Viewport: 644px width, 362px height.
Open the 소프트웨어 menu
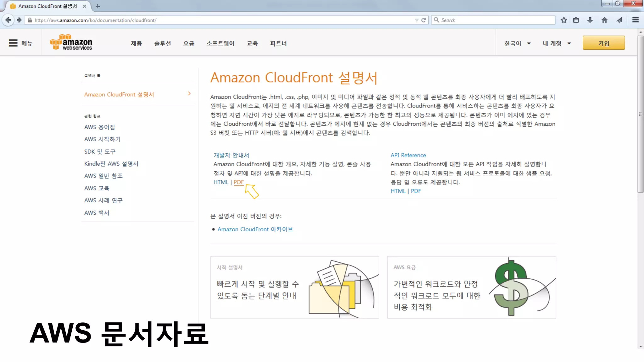(x=220, y=43)
